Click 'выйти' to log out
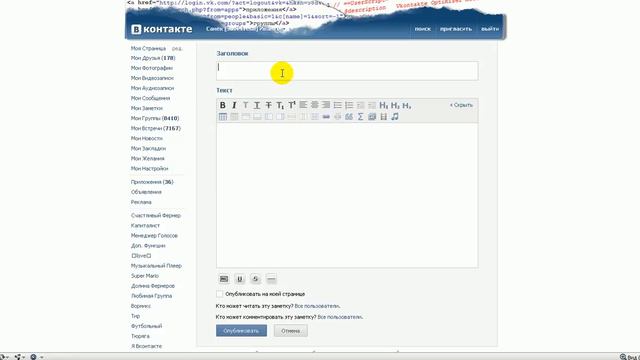 [490, 29]
